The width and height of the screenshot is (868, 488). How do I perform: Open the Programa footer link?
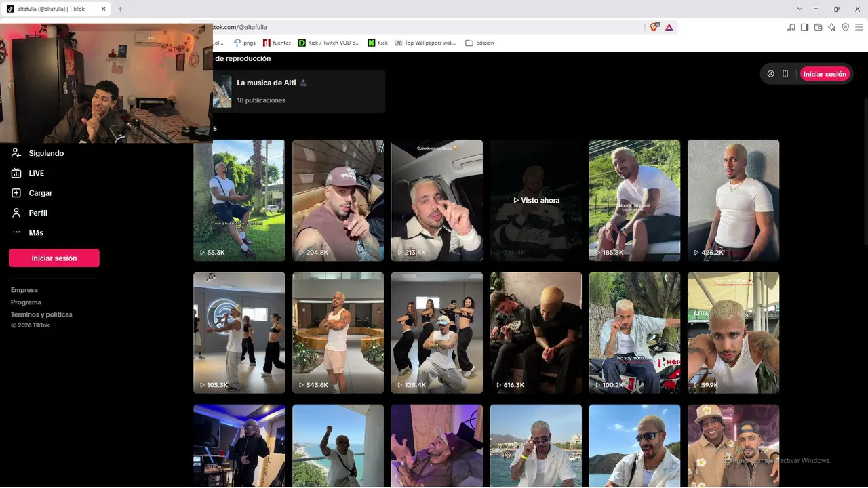click(26, 302)
